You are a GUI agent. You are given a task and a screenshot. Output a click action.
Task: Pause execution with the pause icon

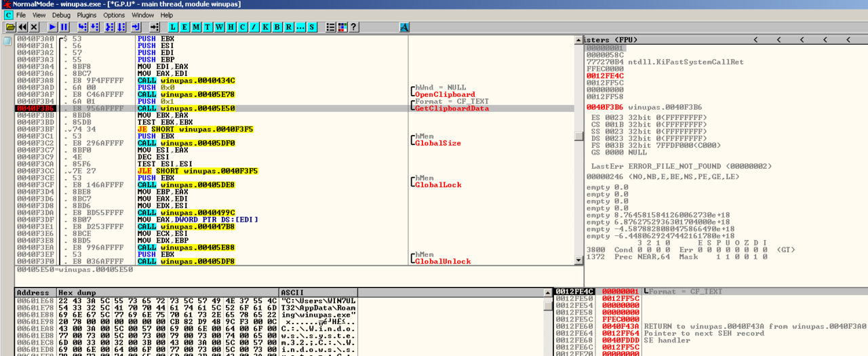(x=64, y=27)
